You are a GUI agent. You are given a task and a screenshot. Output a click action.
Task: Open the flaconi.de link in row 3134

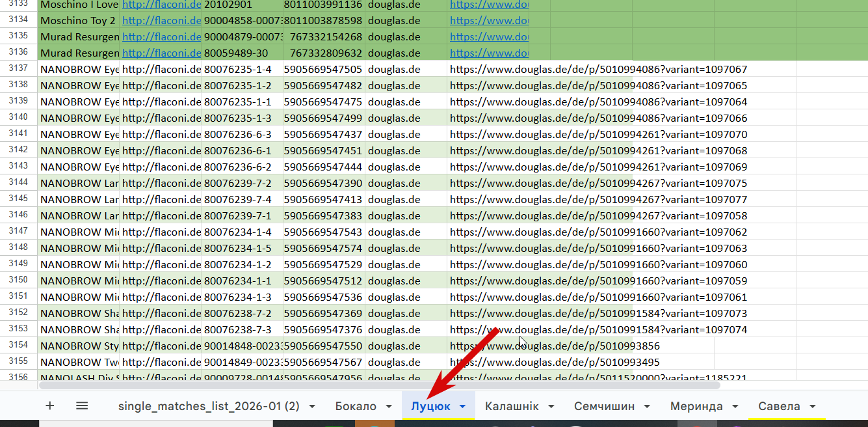pos(161,20)
